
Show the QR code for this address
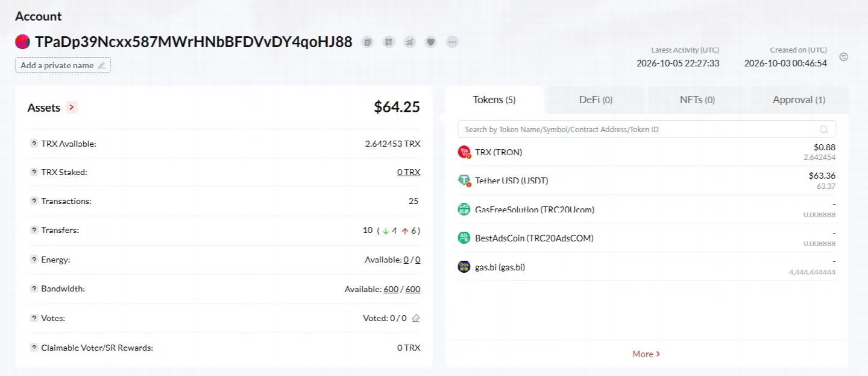point(389,42)
